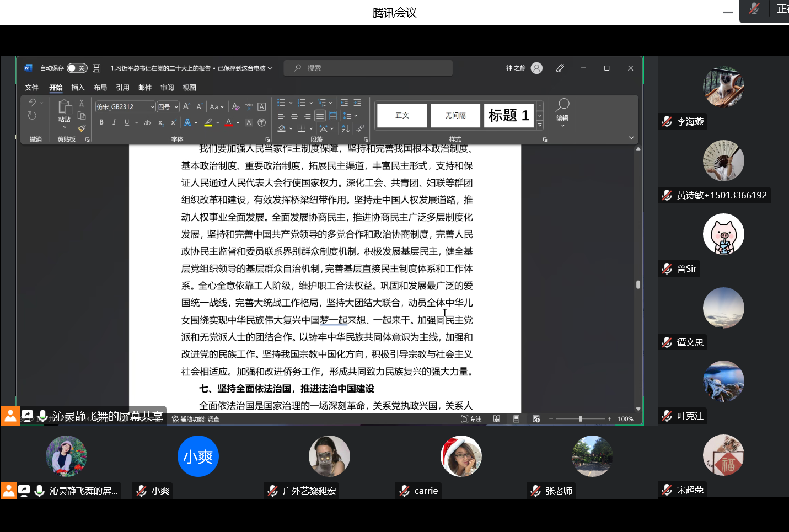
Task: Click the Copy icon in clipboard group
Action: coord(82,116)
